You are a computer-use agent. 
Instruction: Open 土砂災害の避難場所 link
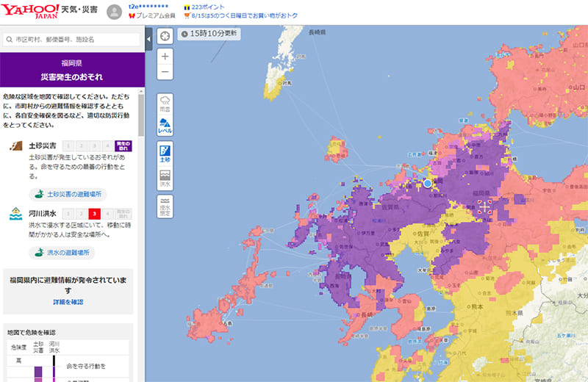point(68,194)
